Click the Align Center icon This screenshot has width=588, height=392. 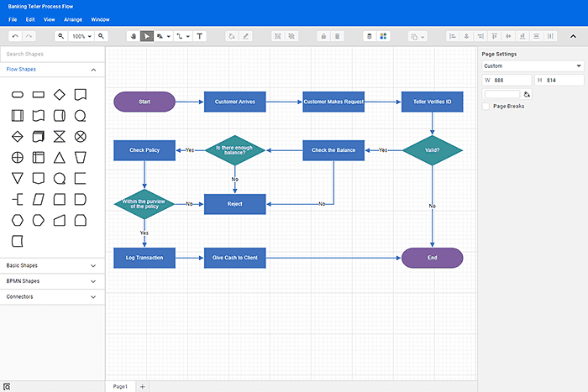(x=466, y=36)
